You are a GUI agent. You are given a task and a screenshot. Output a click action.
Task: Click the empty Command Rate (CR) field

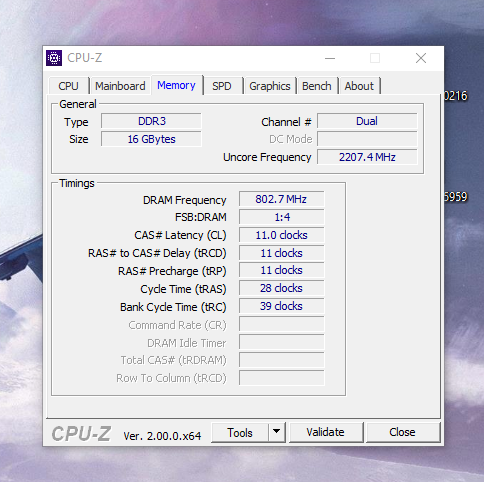pyautogui.click(x=281, y=324)
